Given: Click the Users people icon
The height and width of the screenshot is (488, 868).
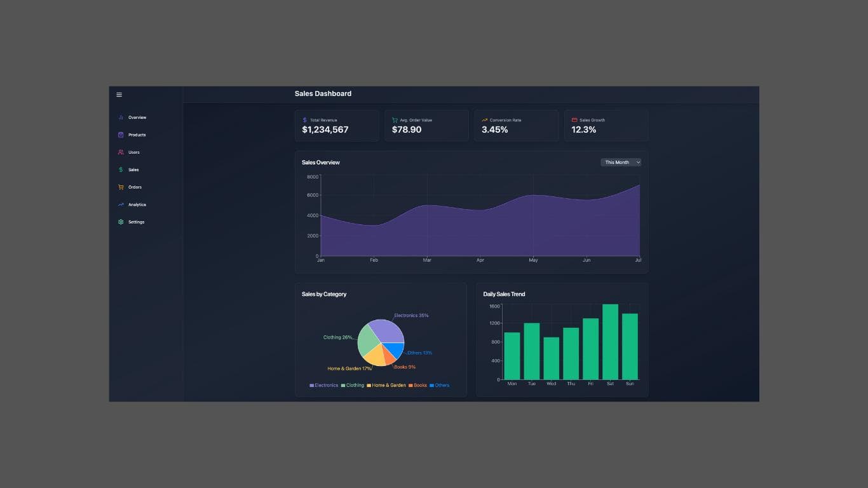Looking at the screenshot, I should [x=121, y=152].
